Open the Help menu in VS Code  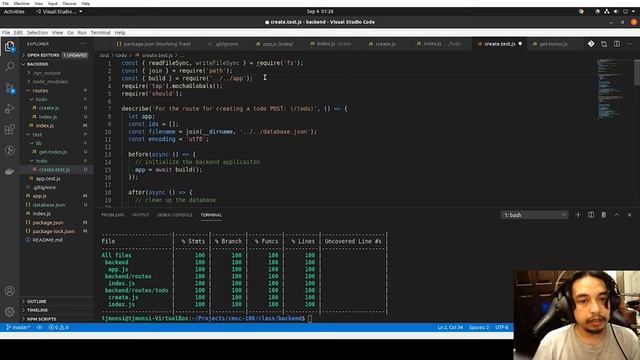pos(120,33)
